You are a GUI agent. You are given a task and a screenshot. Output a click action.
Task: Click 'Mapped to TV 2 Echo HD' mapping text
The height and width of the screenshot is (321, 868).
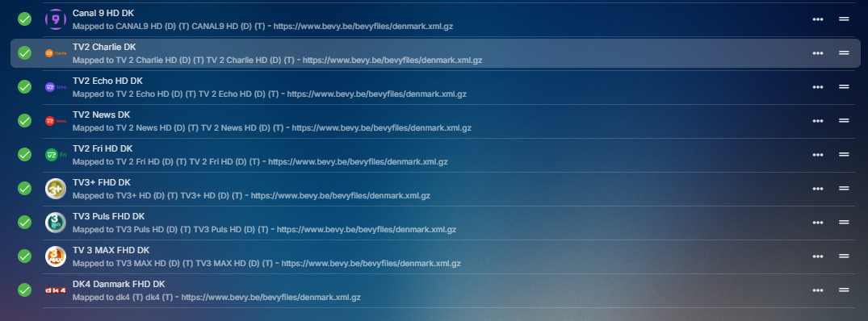[270, 94]
